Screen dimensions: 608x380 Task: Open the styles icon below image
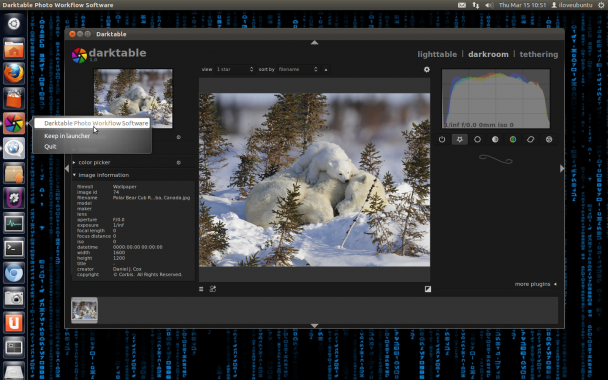(212, 289)
